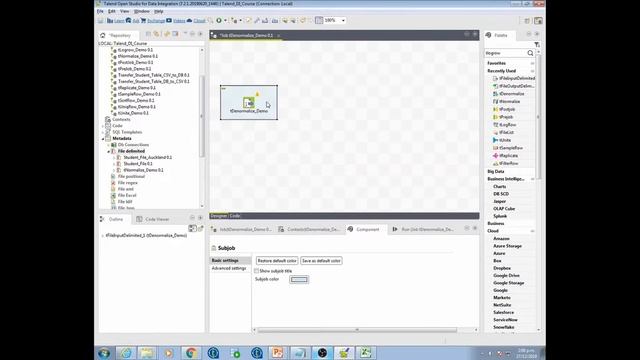Screen dimensions: 640x360
Task: Select tPrejob component in Palette
Action: (x=503, y=117)
